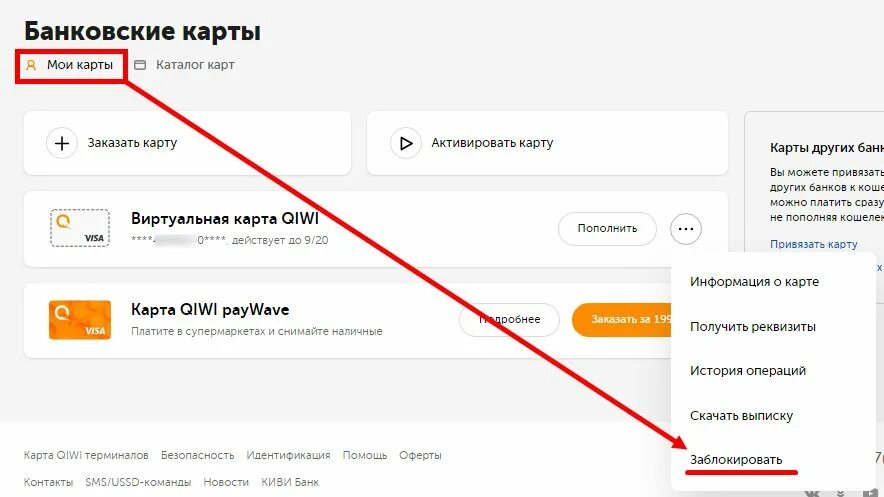Click the plus icon for ordering a card
Viewport: 884px width, 497px height.
[62, 143]
